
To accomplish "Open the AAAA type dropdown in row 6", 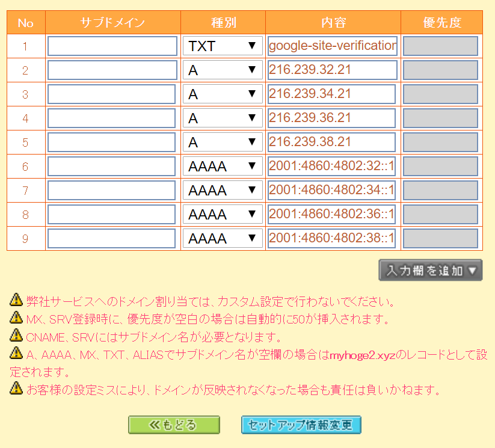I will tap(223, 167).
